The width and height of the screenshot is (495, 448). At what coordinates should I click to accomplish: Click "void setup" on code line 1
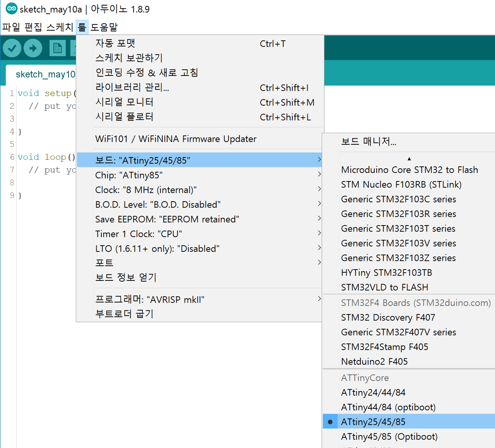[44, 93]
